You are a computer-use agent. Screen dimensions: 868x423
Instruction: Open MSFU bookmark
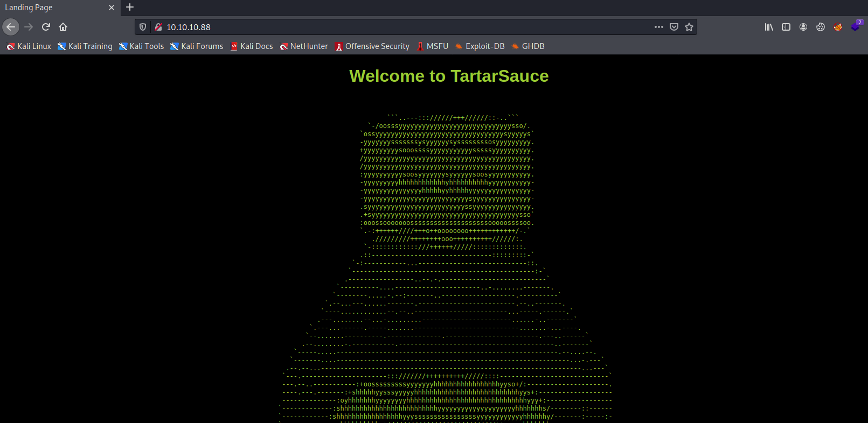pyautogui.click(x=433, y=46)
